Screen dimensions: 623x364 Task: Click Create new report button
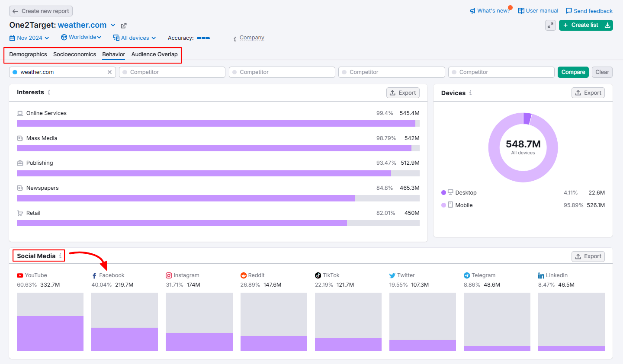click(41, 11)
